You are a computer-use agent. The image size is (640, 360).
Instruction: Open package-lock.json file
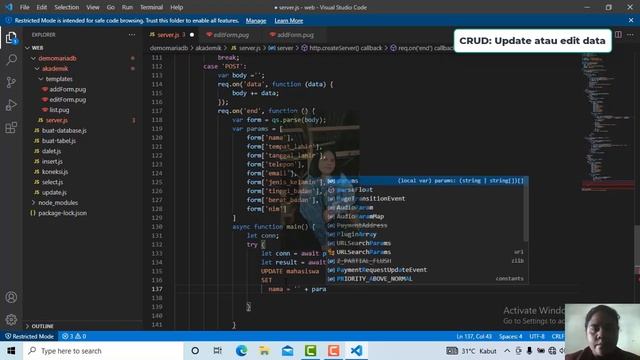[x=62, y=213]
